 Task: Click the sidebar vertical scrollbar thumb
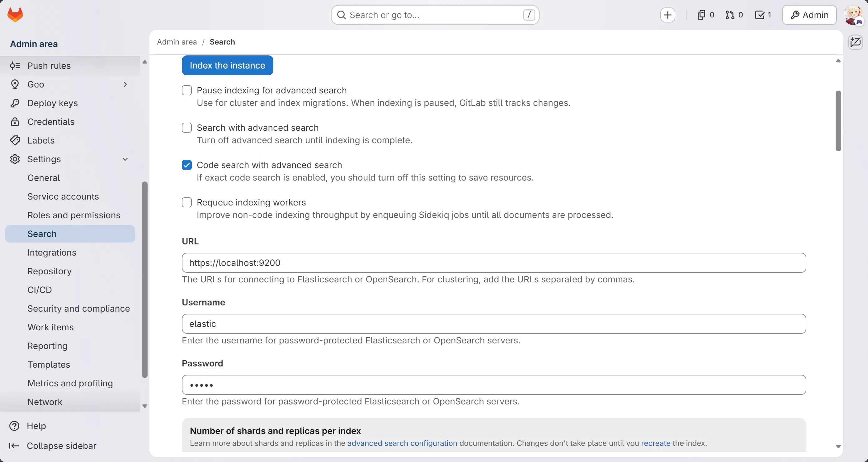pyautogui.click(x=144, y=280)
